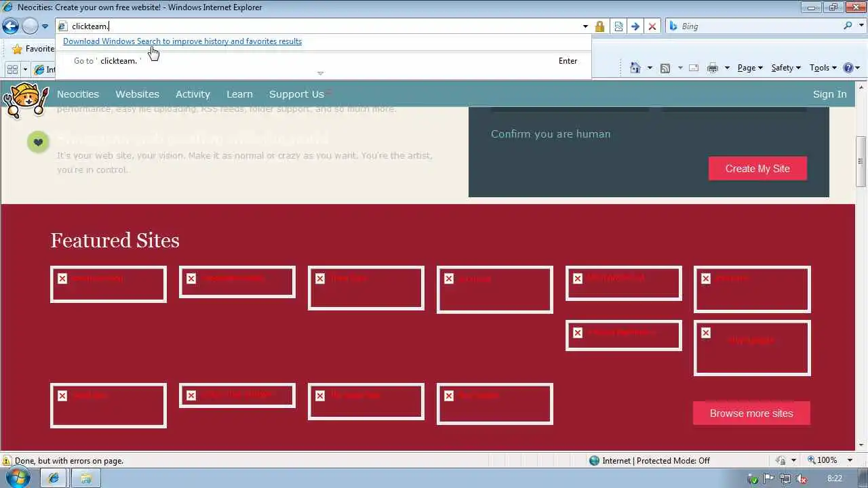Select the 'Go to clickteam.' suggestion
This screenshot has width=868, height=488.
[323, 61]
